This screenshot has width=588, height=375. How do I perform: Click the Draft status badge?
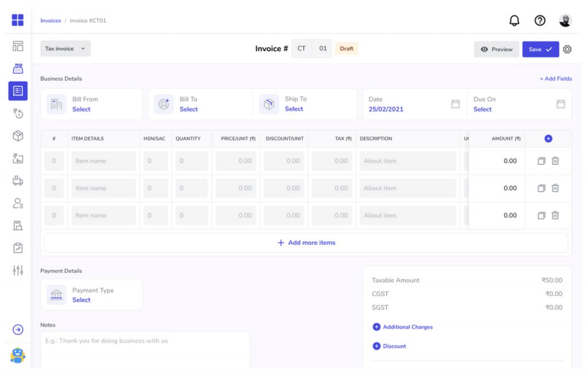[x=346, y=48]
